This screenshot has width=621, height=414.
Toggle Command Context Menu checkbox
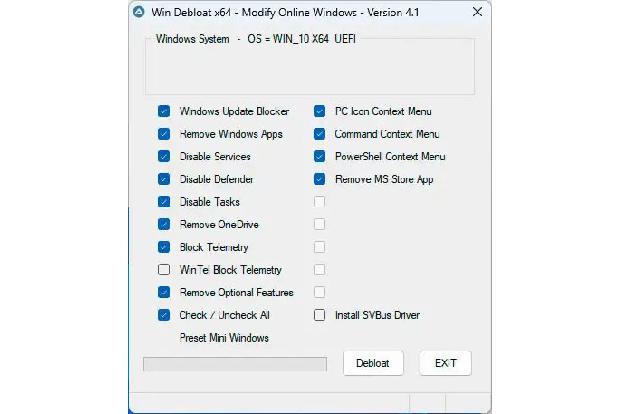coord(320,134)
